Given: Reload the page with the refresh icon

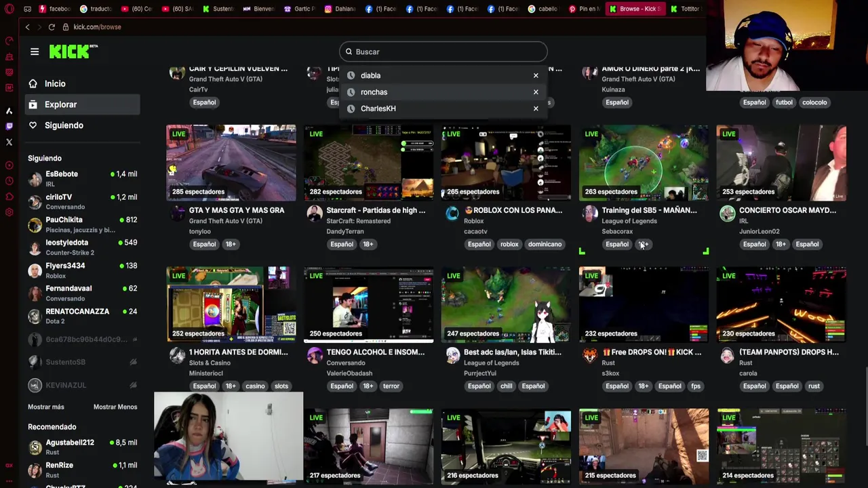Looking at the screenshot, I should click(52, 27).
